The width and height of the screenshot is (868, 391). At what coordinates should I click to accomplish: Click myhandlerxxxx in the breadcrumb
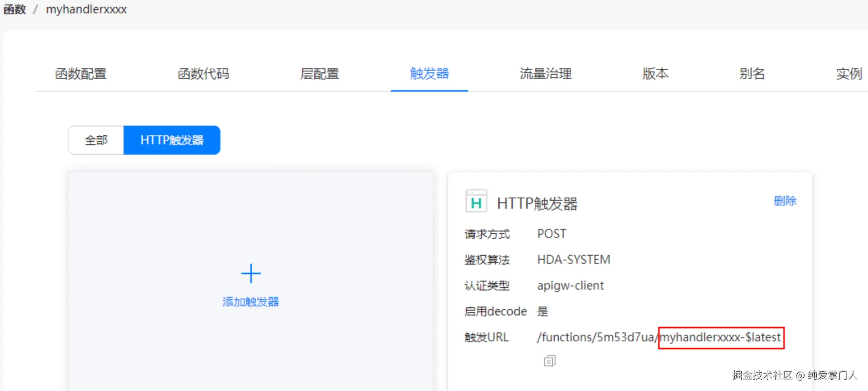(86, 9)
